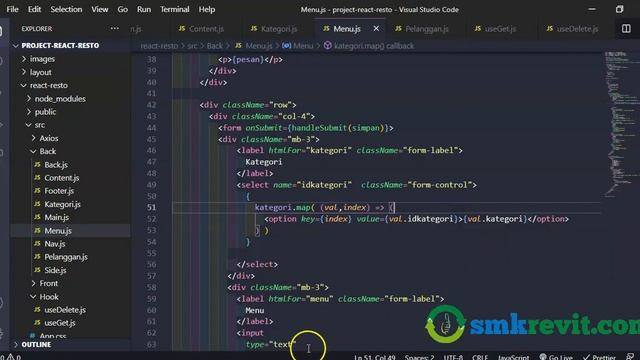Open the Go menu
Screen dimensions: 640x360
(x=122, y=9)
